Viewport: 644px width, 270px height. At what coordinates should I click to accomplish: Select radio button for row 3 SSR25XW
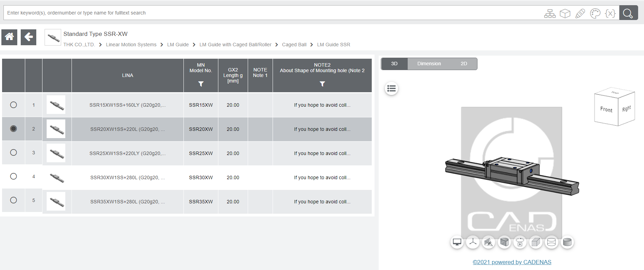coord(13,152)
